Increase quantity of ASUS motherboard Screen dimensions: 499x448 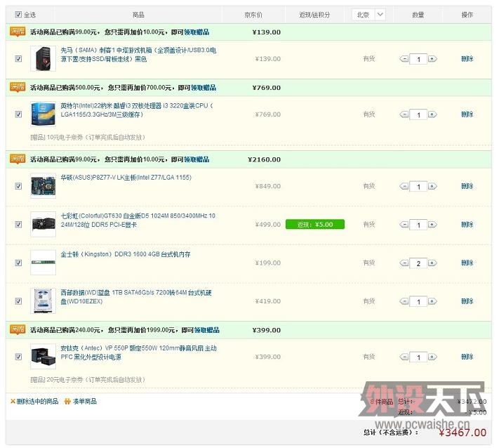coord(432,186)
